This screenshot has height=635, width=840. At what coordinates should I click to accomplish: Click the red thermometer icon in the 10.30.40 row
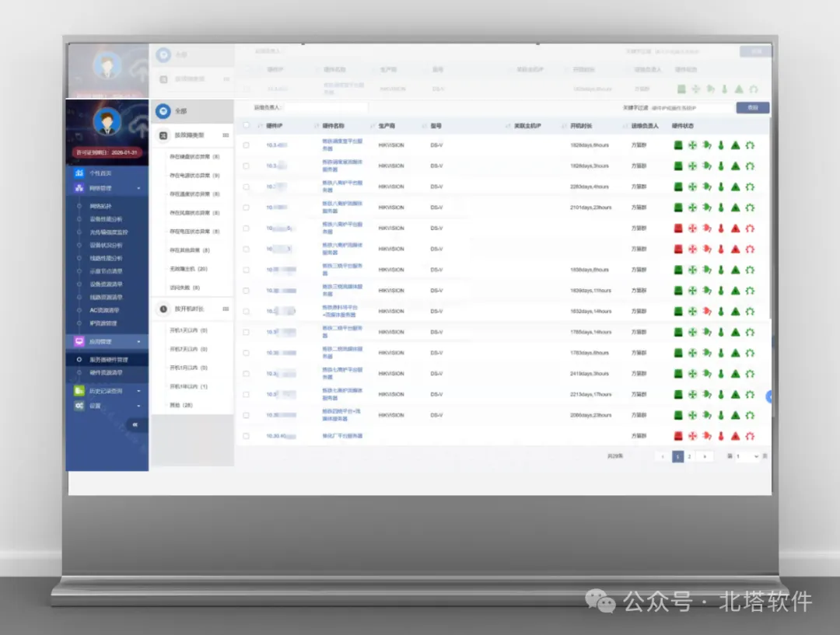click(721, 436)
